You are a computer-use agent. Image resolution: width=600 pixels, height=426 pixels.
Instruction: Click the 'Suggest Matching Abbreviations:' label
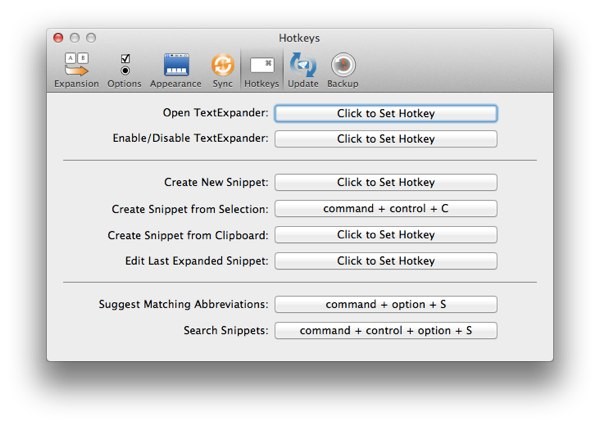(184, 304)
